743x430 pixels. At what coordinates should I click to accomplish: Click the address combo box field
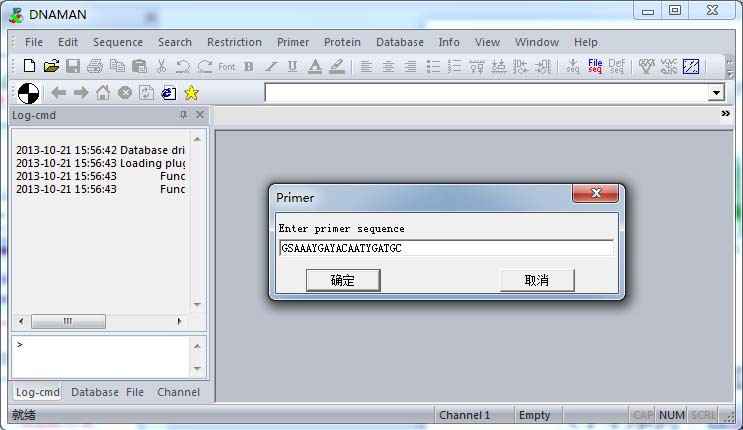pyautogui.click(x=487, y=92)
